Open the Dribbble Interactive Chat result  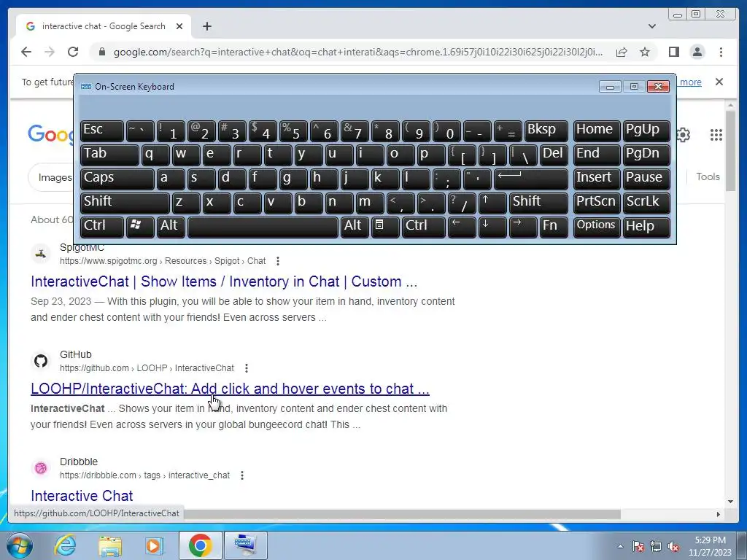tap(82, 496)
